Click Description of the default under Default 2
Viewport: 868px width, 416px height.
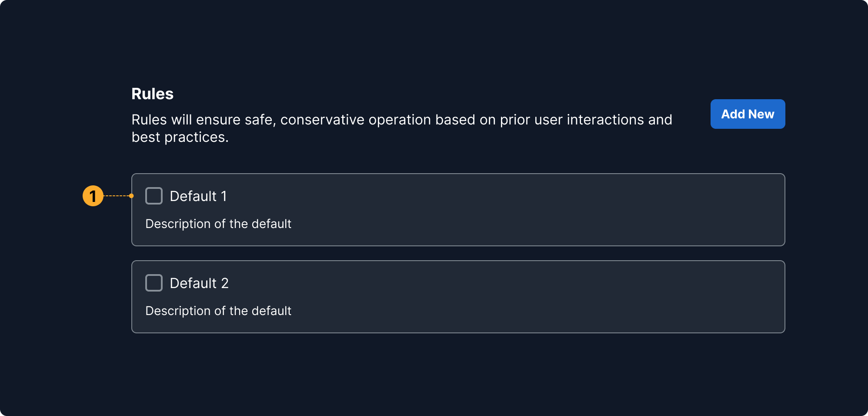point(218,311)
